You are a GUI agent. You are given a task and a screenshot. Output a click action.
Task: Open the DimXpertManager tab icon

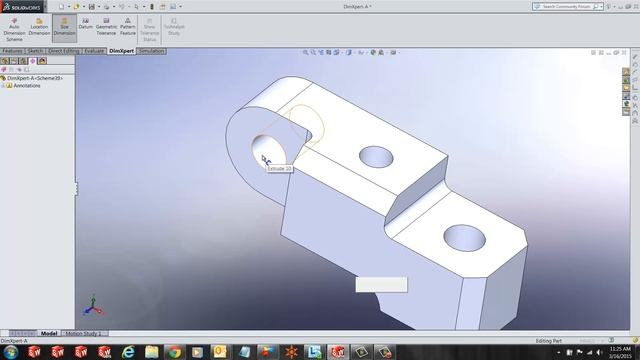pyautogui.click(x=33, y=61)
